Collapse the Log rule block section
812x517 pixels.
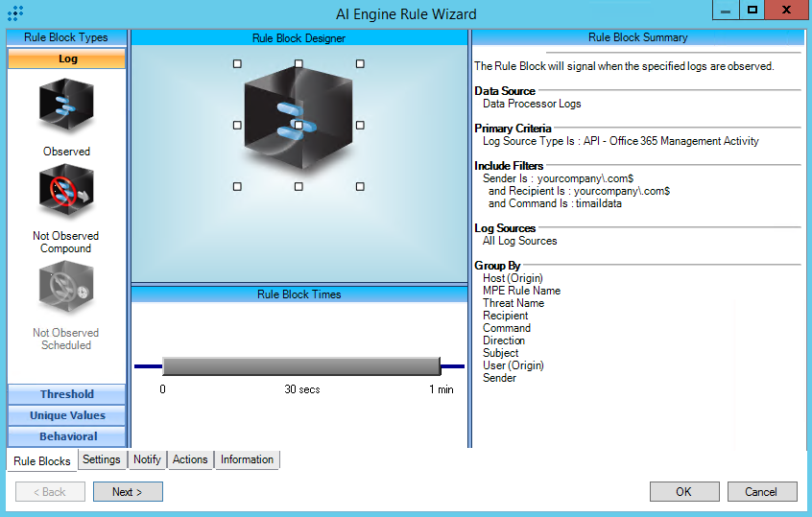[x=67, y=59]
